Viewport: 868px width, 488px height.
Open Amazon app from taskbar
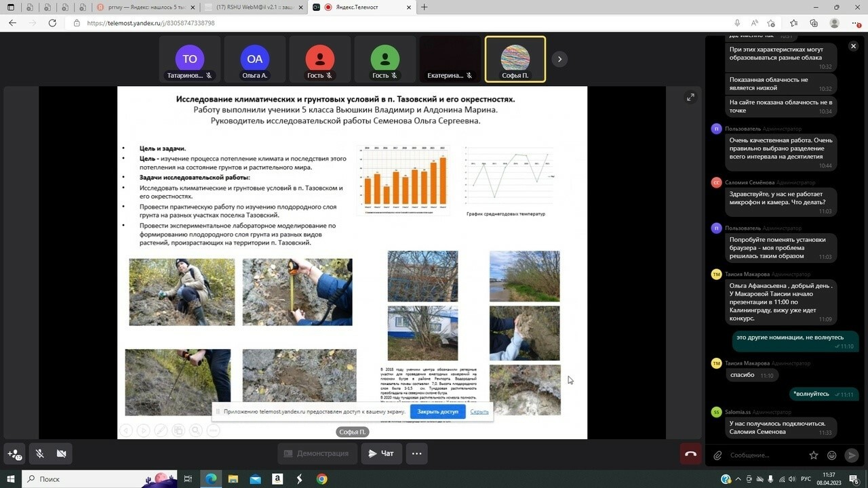coord(277,479)
